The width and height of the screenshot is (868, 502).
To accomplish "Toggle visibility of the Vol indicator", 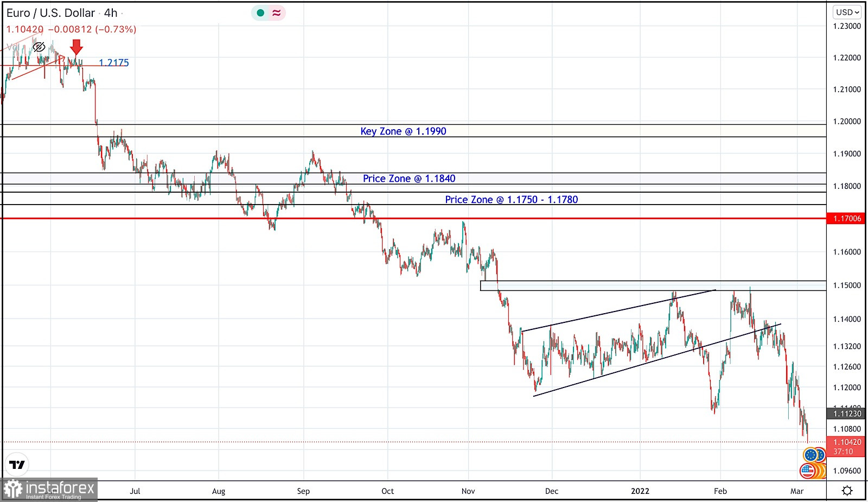I will [39, 47].
